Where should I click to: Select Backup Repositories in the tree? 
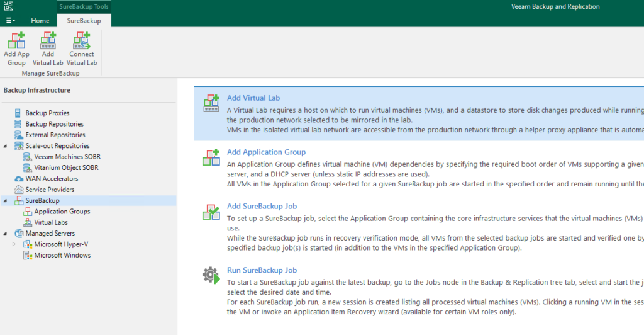tap(54, 123)
